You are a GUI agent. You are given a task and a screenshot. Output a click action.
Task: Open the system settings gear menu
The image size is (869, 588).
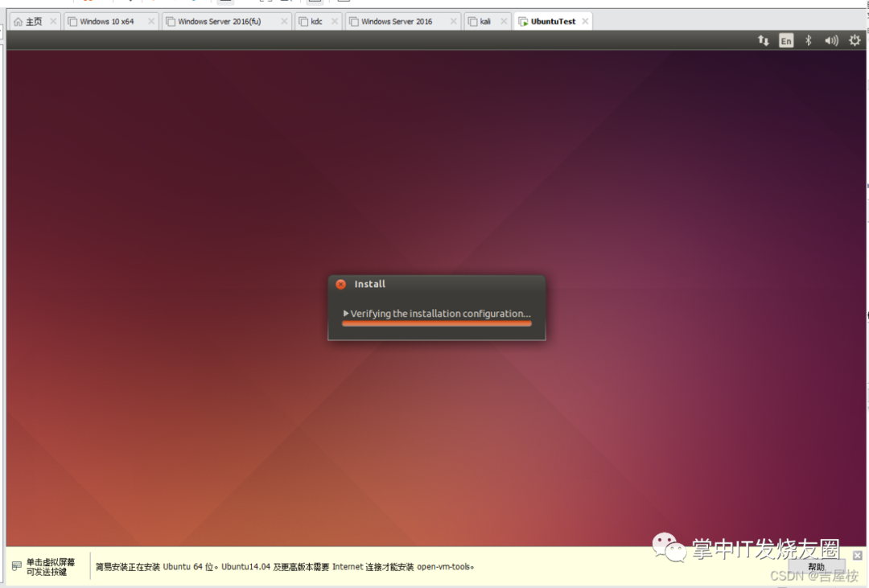(x=855, y=40)
